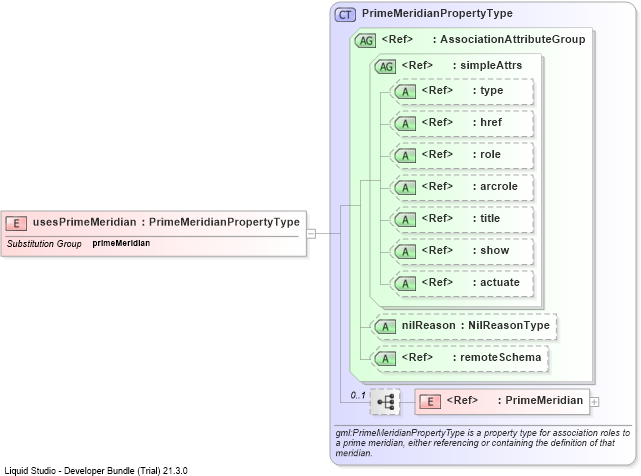The width and height of the screenshot is (641, 476).
Task: Click the AG icon beside AssociationAttributeGroup
Action: coord(365,40)
